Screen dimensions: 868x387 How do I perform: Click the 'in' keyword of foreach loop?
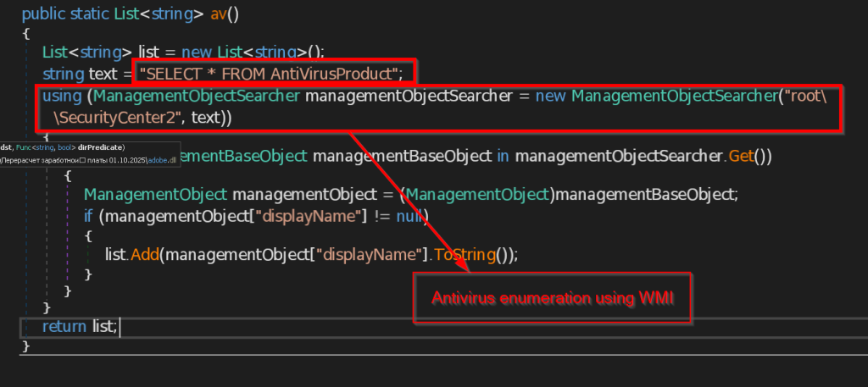pyautogui.click(x=504, y=157)
